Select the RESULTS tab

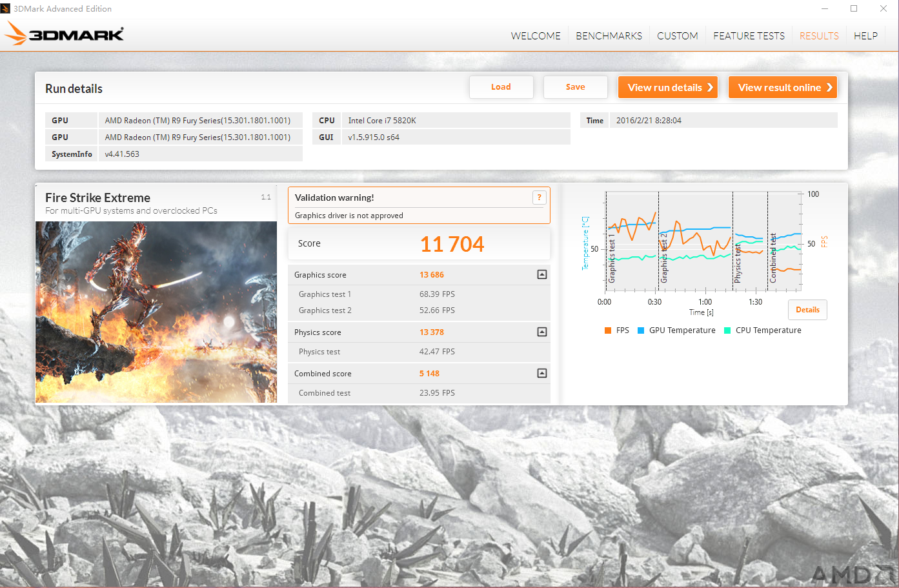(819, 36)
